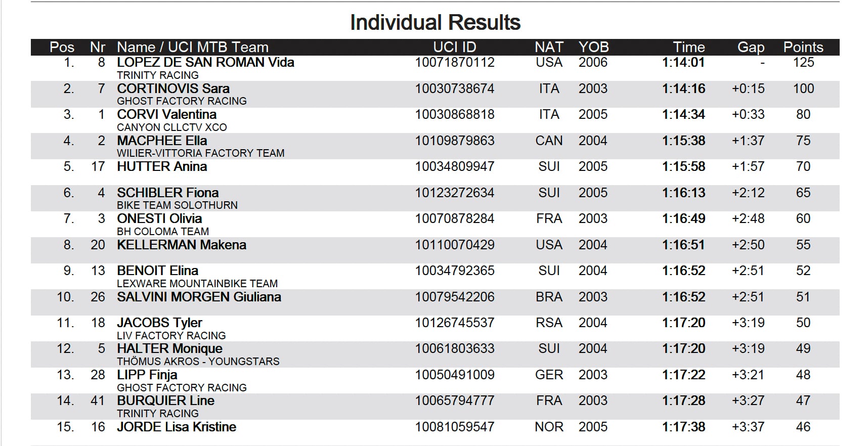Screen dimensions: 868x446
Task: Click the Pos column header
Action: tap(62, 48)
